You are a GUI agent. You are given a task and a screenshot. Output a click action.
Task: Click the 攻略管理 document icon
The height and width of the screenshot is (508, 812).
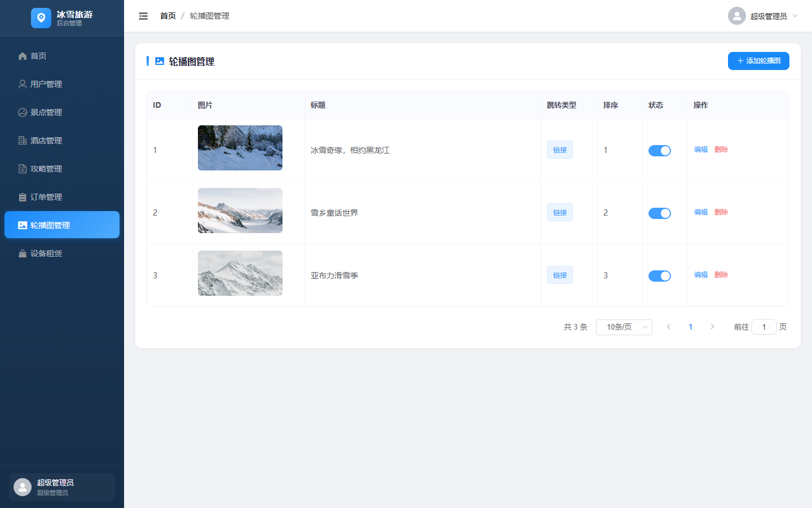click(x=23, y=169)
